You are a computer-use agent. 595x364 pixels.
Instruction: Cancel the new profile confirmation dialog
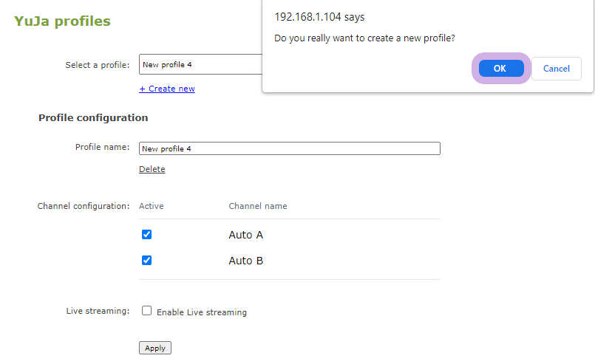tap(556, 69)
